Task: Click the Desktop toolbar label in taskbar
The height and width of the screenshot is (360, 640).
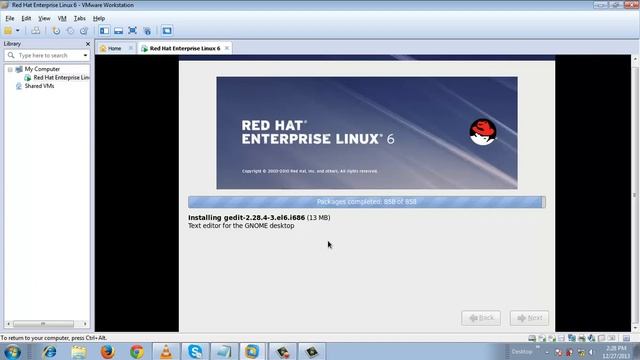Action: [x=522, y=351]
